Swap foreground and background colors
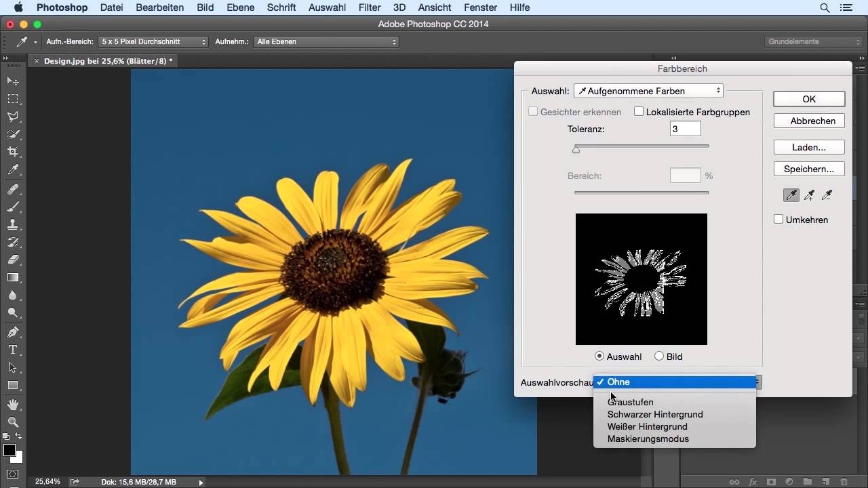 click(18, 437)
